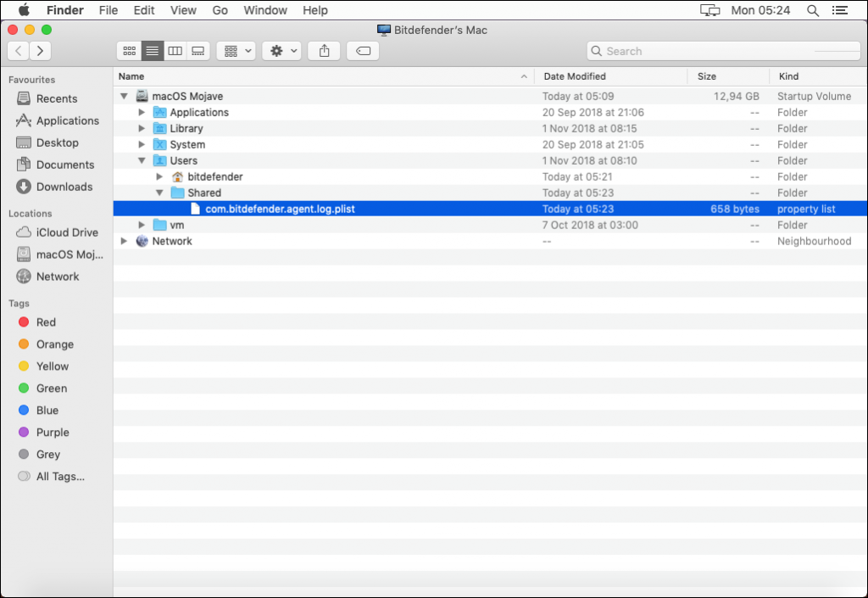Open the File menu
The width and height of the screenshot is (868, 598).
[x=108, y=10]
